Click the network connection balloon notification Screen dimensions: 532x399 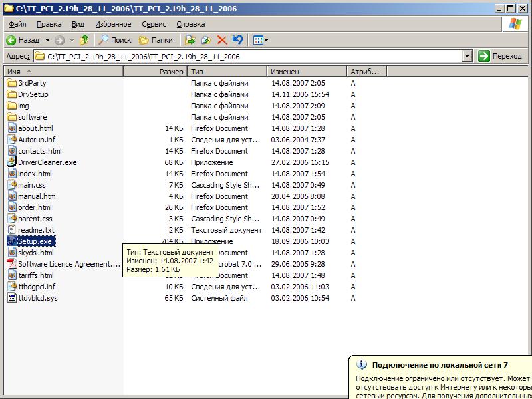[440, 377]
